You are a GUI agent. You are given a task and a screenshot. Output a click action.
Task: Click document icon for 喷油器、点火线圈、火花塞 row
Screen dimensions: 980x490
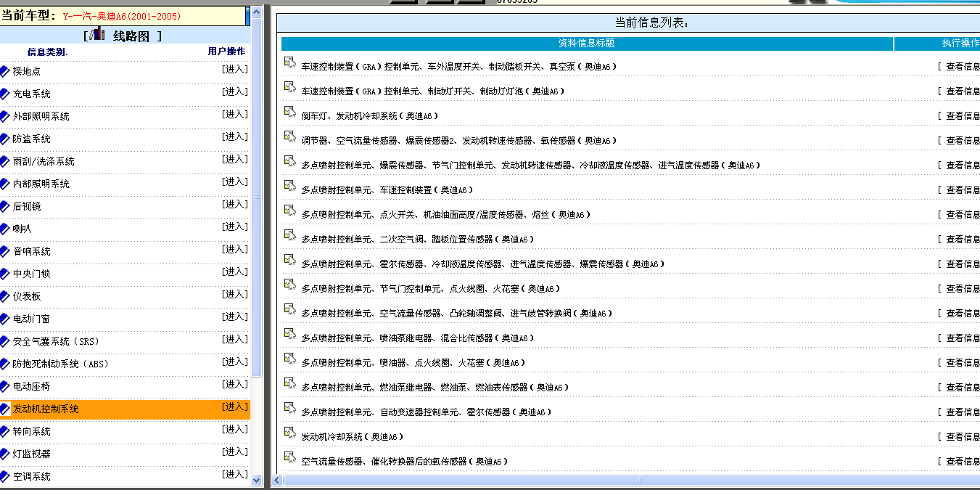tap(290, 359)
